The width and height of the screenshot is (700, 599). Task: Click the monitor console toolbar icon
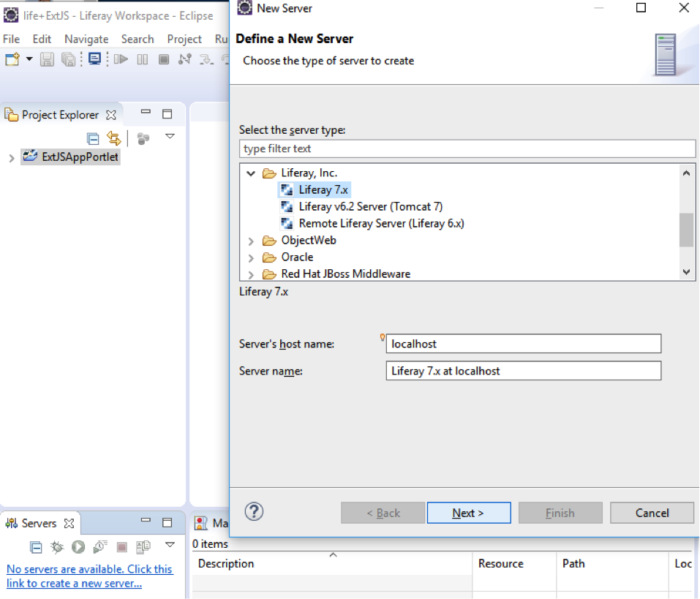[x=95, y=58]
